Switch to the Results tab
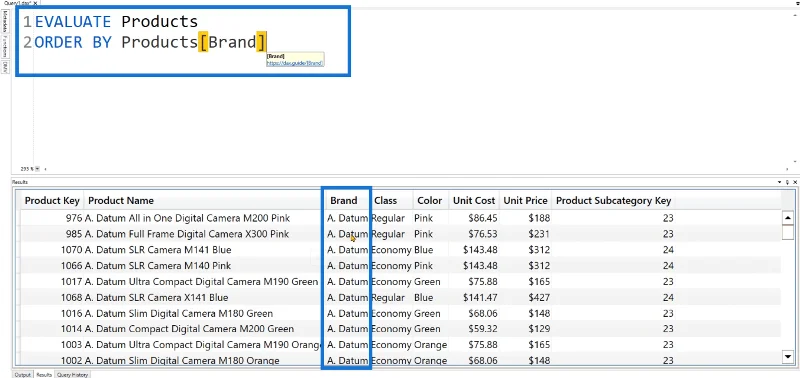This screenshot has height=378, width=800. tap(44, 374)
